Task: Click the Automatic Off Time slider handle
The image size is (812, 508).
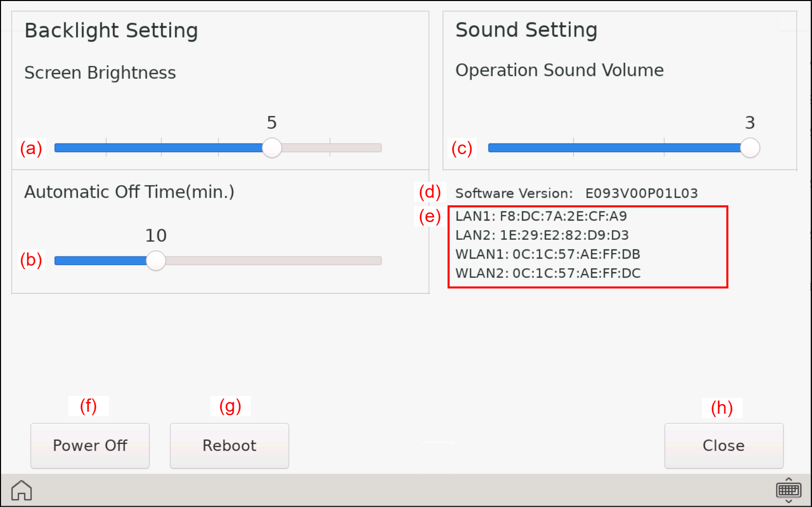Action: [156, 261]
